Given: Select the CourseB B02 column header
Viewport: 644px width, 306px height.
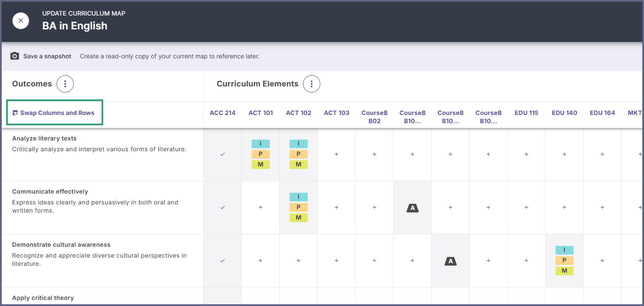Looking at the screenshot, I should click(x=375, y=117).
